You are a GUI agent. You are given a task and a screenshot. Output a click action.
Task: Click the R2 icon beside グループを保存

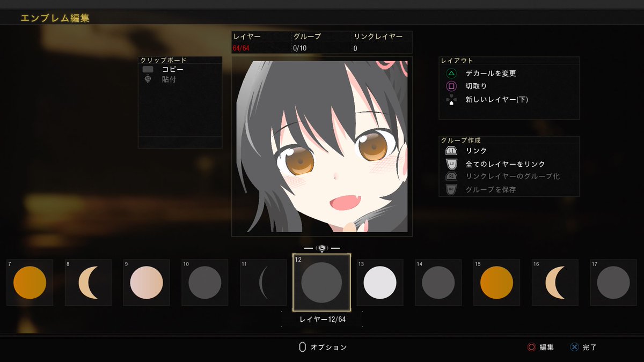(x=451, y=189)
